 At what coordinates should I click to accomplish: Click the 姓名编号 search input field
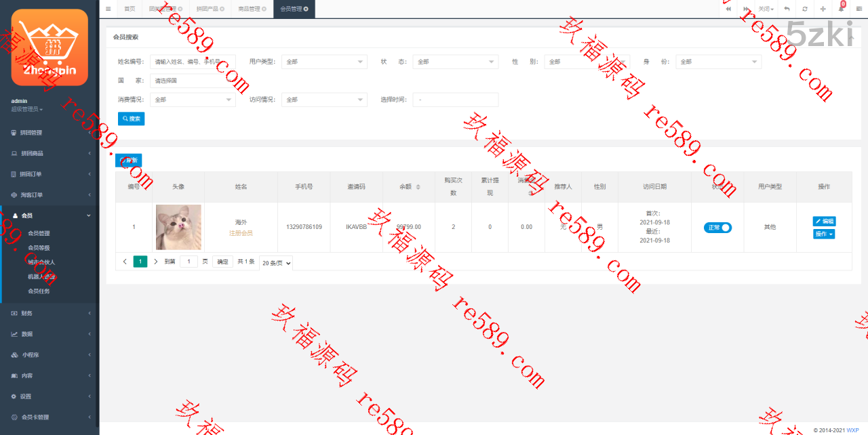192,62
